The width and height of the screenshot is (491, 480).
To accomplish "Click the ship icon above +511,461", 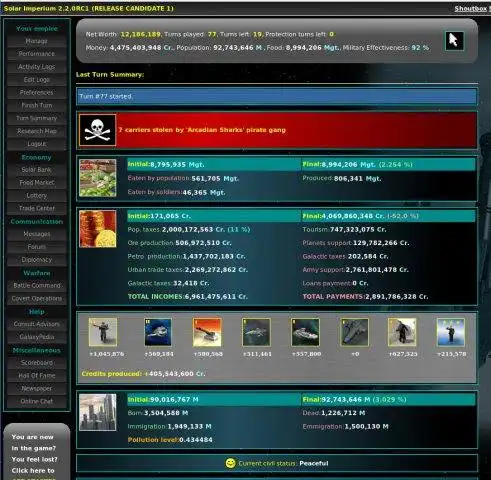I will (x=256, y=332).
